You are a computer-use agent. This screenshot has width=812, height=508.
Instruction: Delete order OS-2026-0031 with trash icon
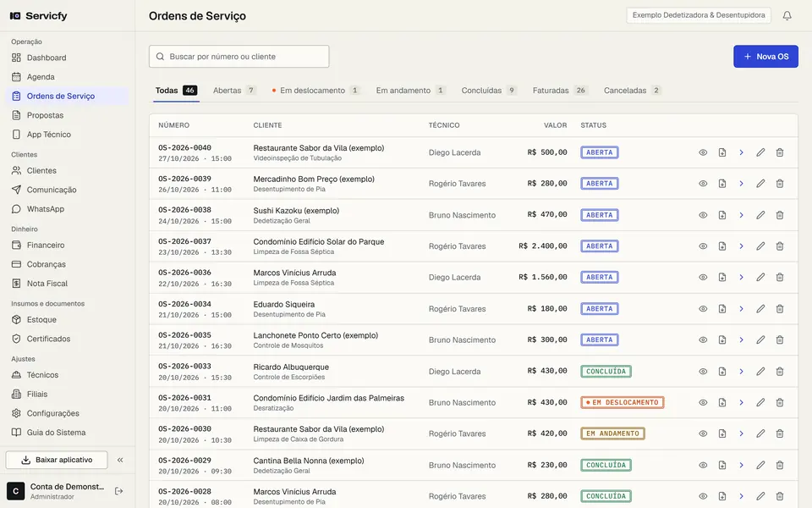(x=779, y=403)
